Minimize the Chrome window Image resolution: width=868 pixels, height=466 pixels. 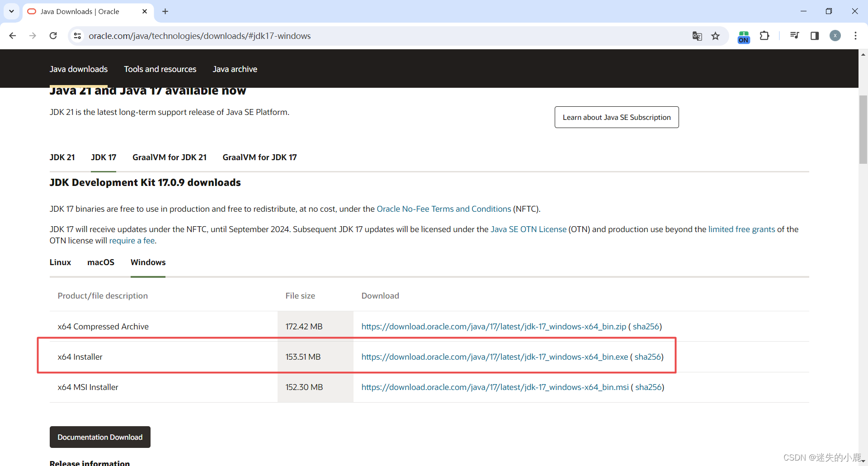pos(803,11)
